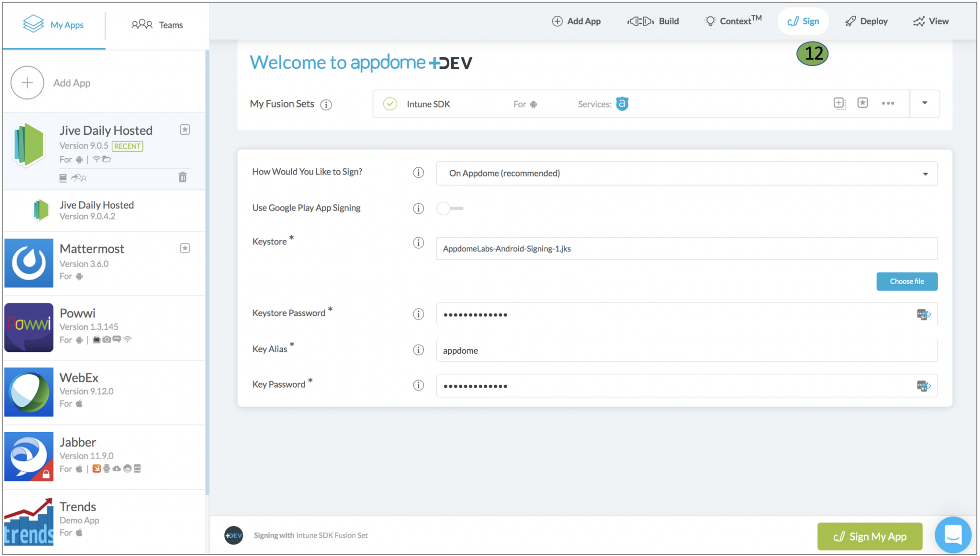980x556 pixels.
Task: Click Intune SDK fusion set name
Action: [x=429, y=104]
